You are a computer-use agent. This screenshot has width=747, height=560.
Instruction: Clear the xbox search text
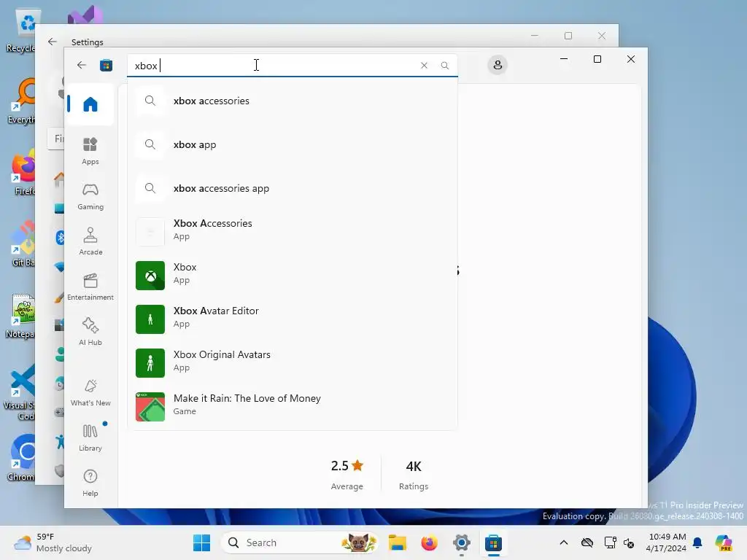[x=424, y=65]
